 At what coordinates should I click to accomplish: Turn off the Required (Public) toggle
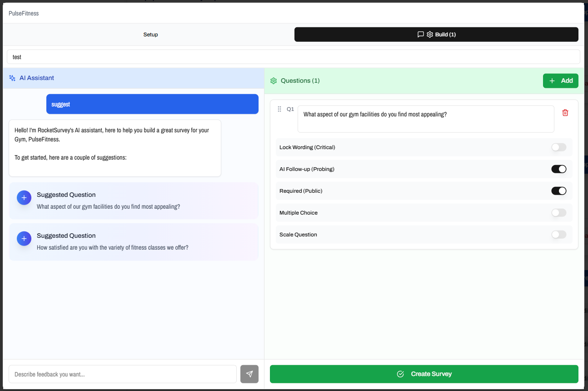coord(558,190)
